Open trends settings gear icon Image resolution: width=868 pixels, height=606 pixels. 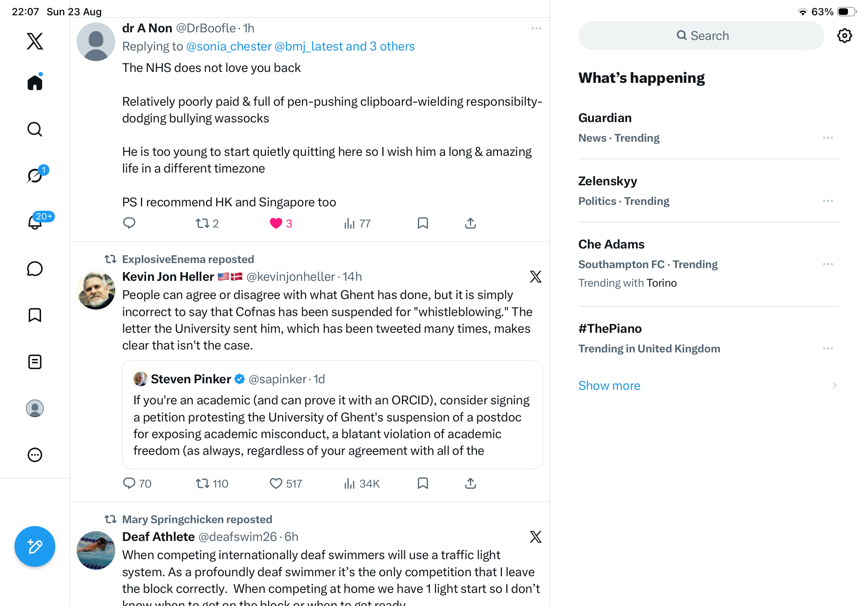[x=844, y=36]
